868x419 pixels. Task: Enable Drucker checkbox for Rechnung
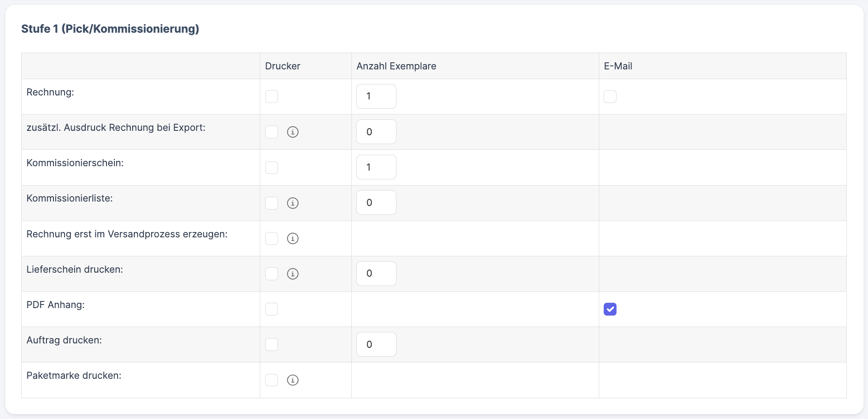(271, 96)
